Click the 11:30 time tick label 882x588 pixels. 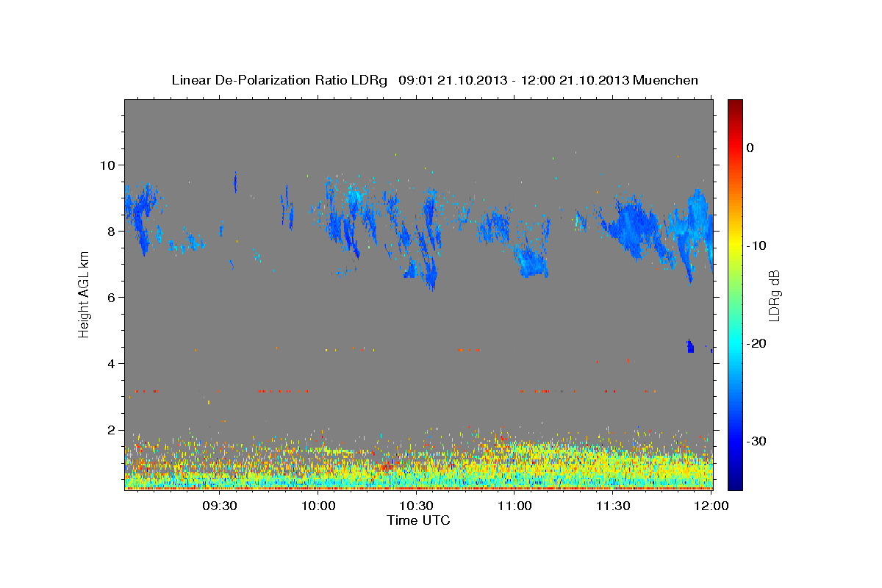pyautogui.click(x=612, y=506)
